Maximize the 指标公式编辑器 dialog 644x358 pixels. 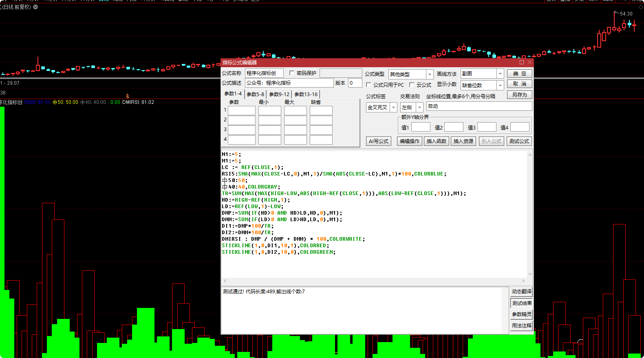[x=521, y=62]
